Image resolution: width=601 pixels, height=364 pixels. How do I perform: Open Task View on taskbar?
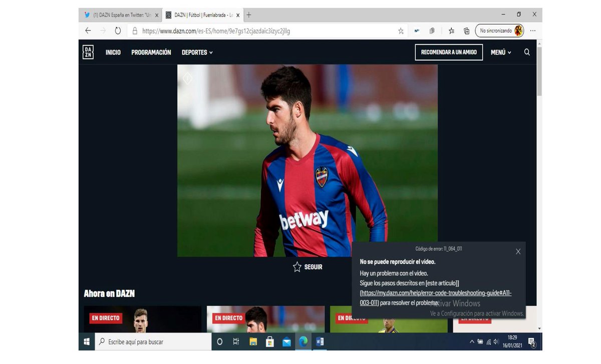(236, 341)
